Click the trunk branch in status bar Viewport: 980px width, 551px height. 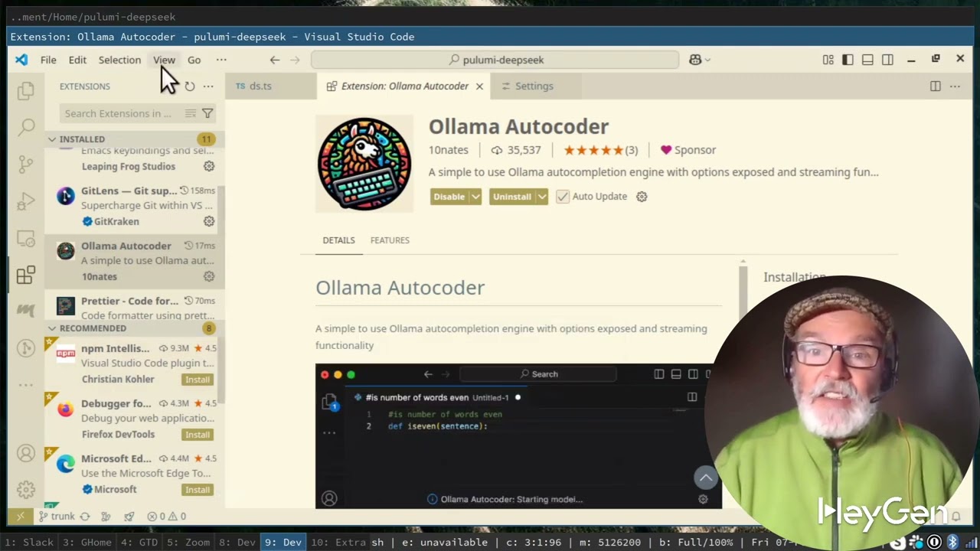pyautogui.click(x=56, y=517)
